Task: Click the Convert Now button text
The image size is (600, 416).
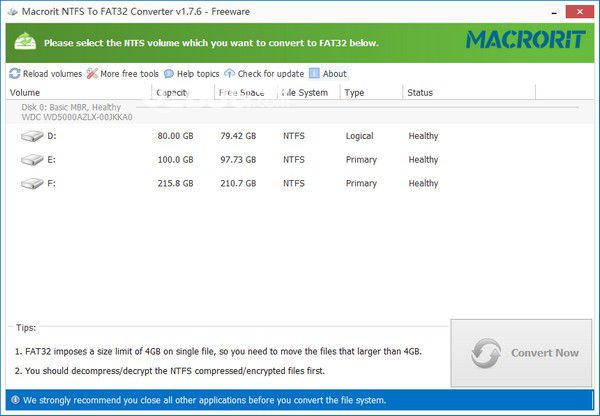Action: 545,353
